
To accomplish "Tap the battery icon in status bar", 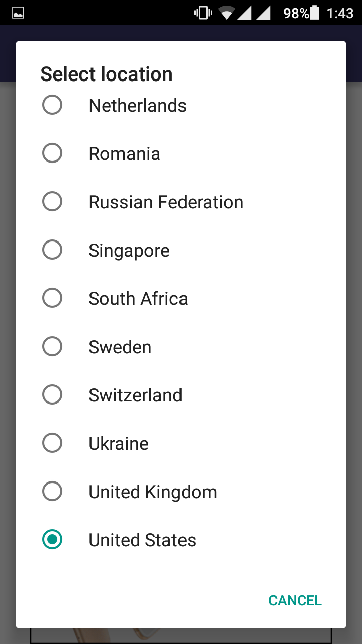I will click(315, 13).
